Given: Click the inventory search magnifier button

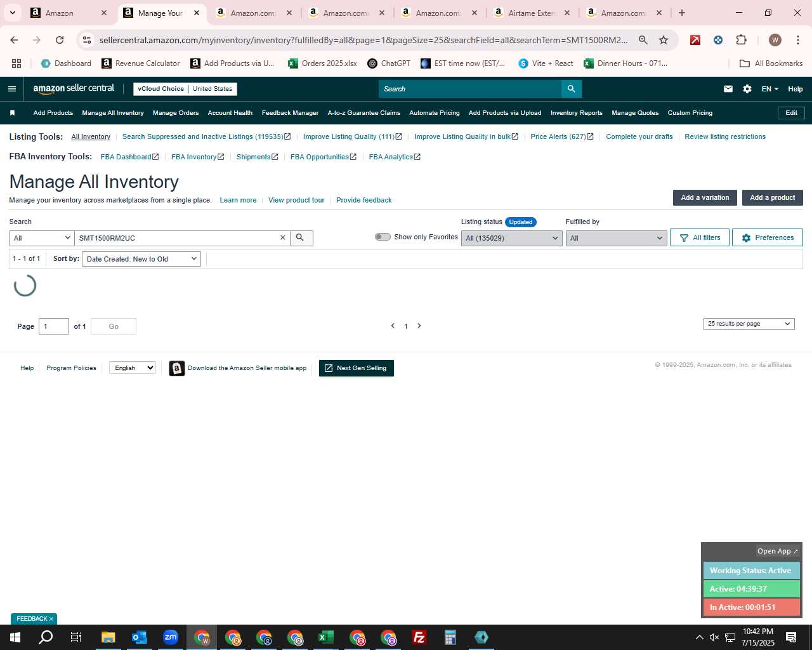Looking at the screenshot, I should pos(301,237).
